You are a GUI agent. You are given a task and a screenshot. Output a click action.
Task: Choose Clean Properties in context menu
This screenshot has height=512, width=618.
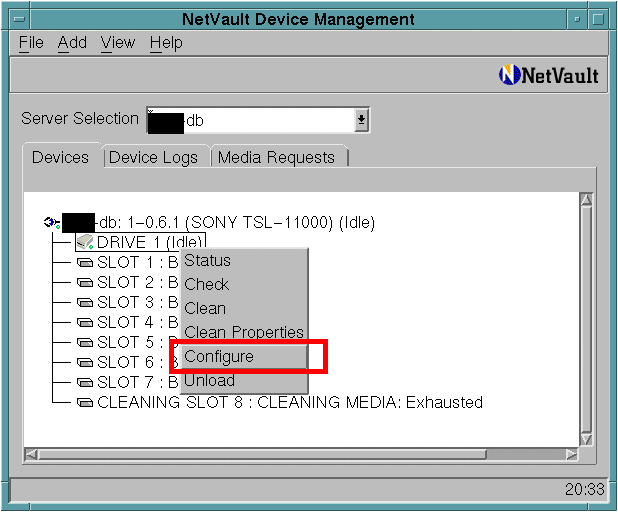[244, 332]
